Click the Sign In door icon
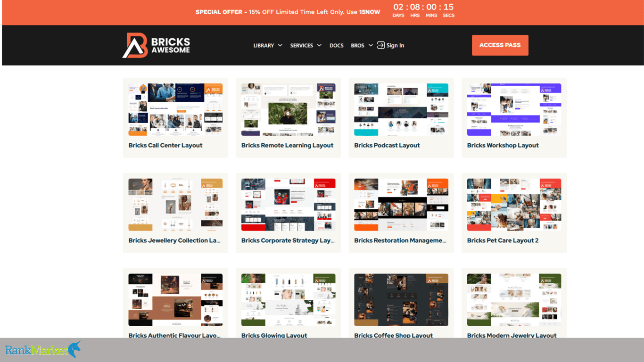This screenshot has height=362, width=644. (x=381, y=45)
